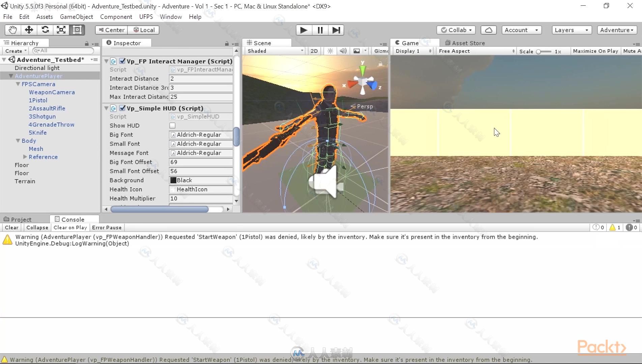Toggle warnings filter in Console
The width and height of the screenshot is (642, 364).
tap(615, 227)
